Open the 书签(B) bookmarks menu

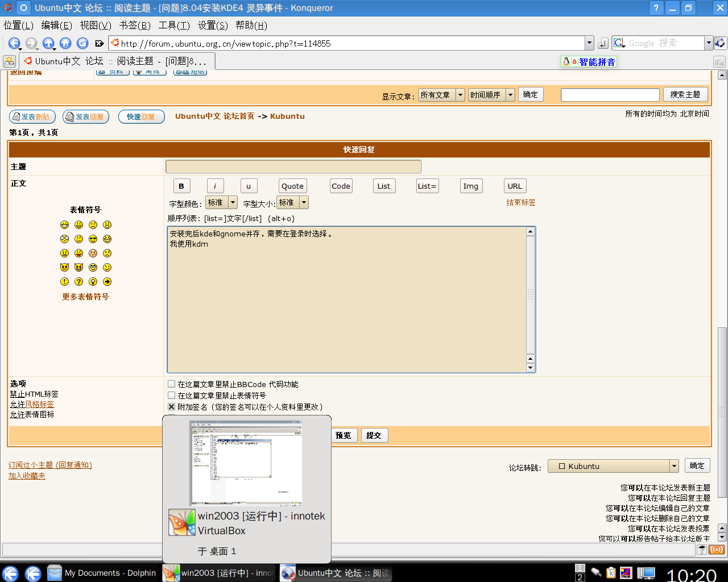click(x=135, y=26)
